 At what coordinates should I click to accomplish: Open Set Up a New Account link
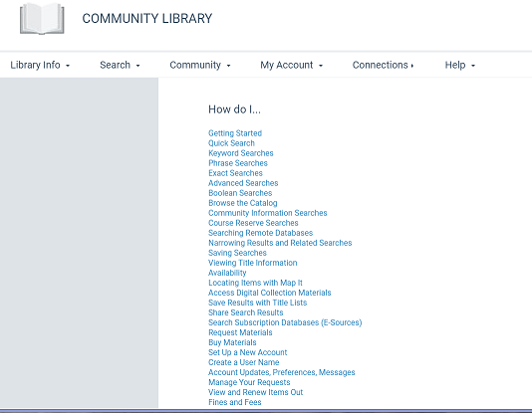[x=248, y=352]
